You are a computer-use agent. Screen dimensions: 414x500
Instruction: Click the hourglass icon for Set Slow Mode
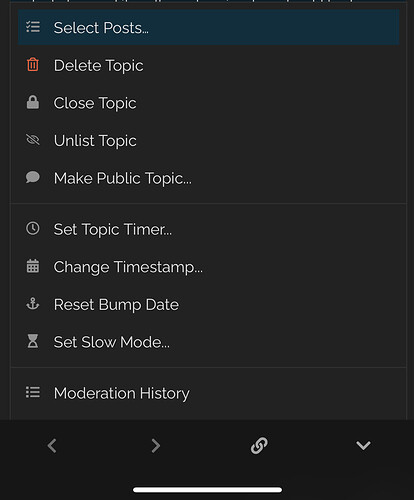[x=33, y=341]
